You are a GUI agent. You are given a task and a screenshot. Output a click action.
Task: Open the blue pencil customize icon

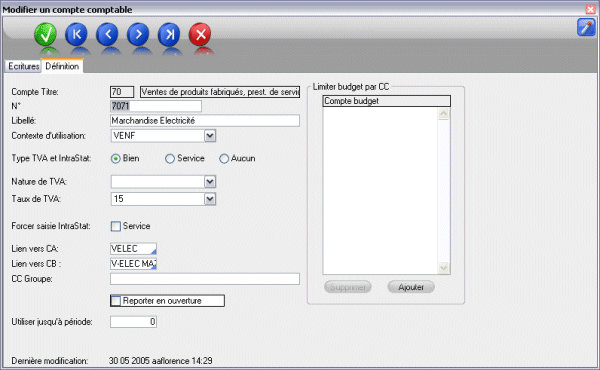pyautogui.click(x=586, y=28)
